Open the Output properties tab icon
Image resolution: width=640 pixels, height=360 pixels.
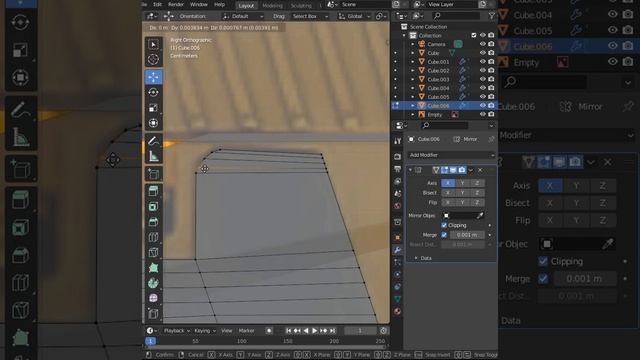point(398,169)
